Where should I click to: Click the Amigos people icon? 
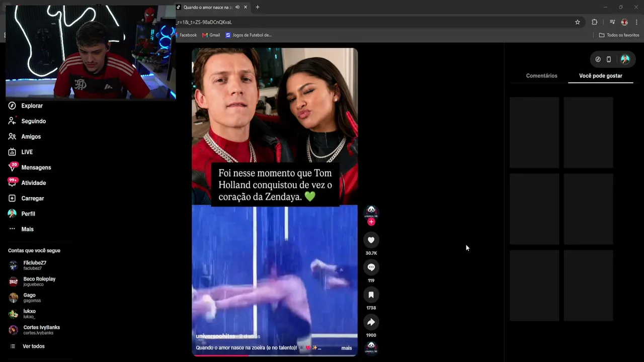point(12,137)
